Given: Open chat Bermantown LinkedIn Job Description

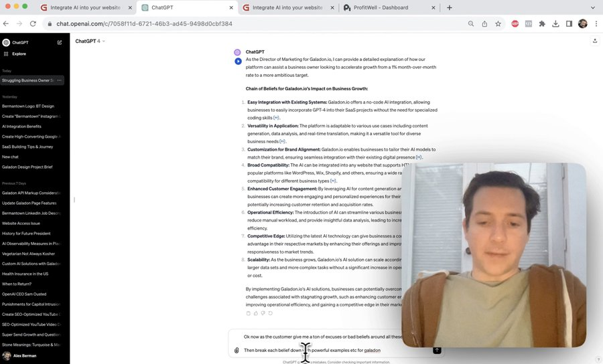Looking at the screenshot, I should pyautogui.click(x=31, y=213).
